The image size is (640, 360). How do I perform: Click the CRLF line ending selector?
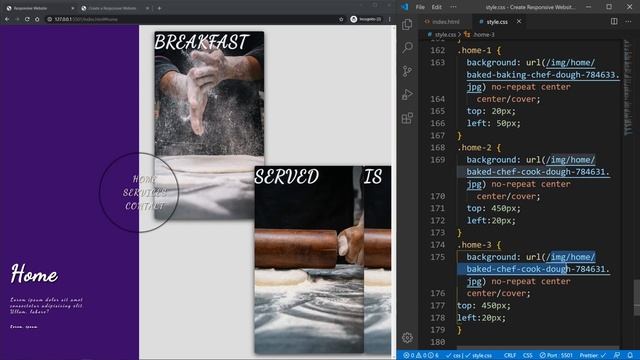(510, 356)
